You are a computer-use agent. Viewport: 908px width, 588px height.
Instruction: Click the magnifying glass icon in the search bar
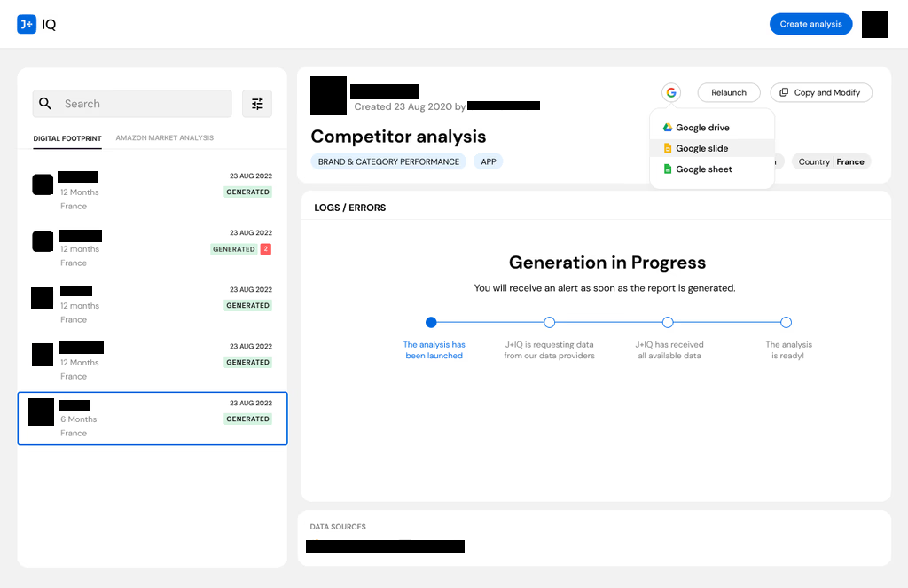pos(45,104)
